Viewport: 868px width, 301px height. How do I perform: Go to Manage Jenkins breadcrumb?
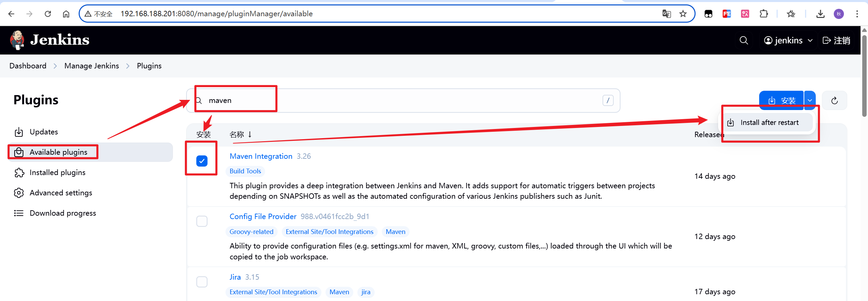tap(92, 66)
